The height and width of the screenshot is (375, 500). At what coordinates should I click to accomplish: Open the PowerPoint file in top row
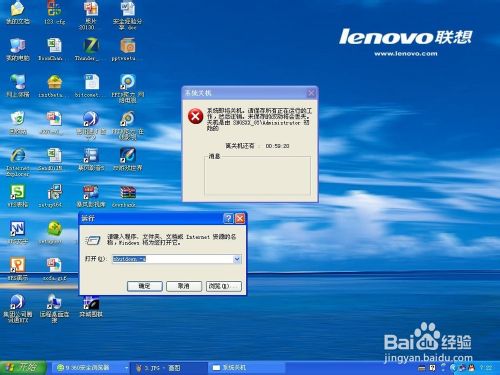coord(91,9)
